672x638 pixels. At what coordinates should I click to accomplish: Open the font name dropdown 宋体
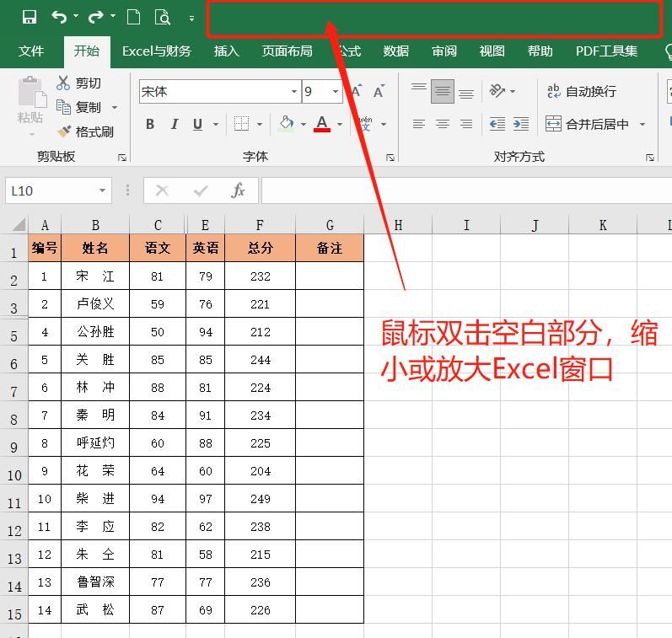(x=294, y=91)
